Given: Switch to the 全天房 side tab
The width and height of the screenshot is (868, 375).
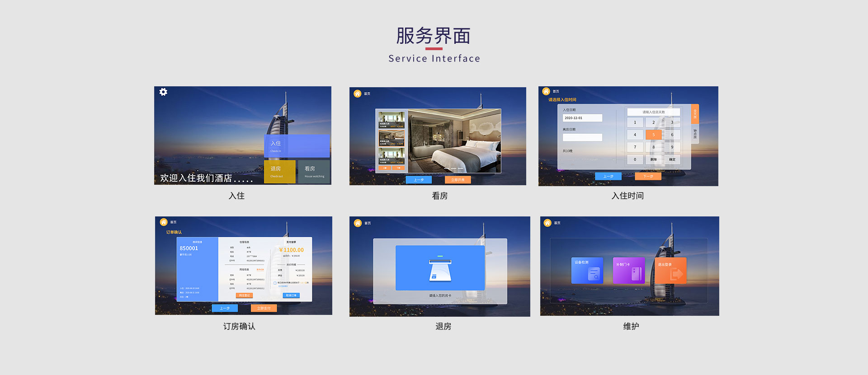Looking at the screenshot, I should click(x=695, y=114).
